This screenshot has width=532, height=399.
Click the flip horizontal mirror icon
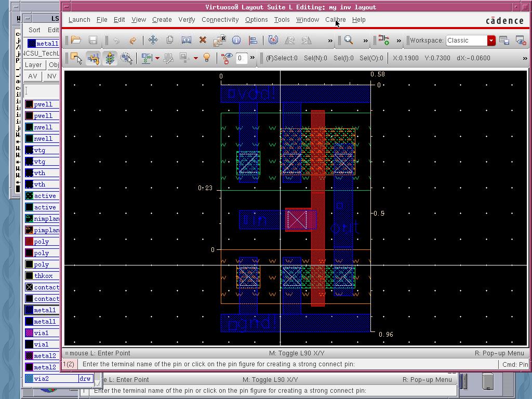[x=290, y=41]
